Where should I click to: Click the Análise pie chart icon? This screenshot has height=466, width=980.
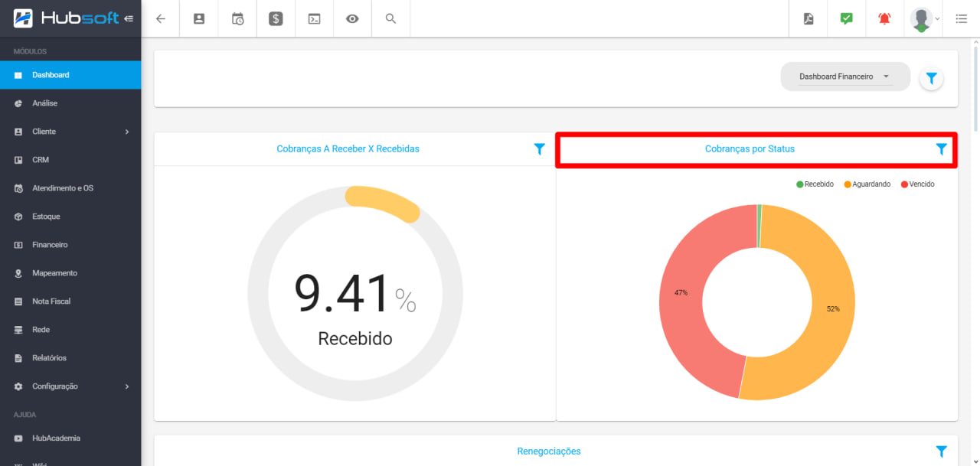(x=18, y=103)
